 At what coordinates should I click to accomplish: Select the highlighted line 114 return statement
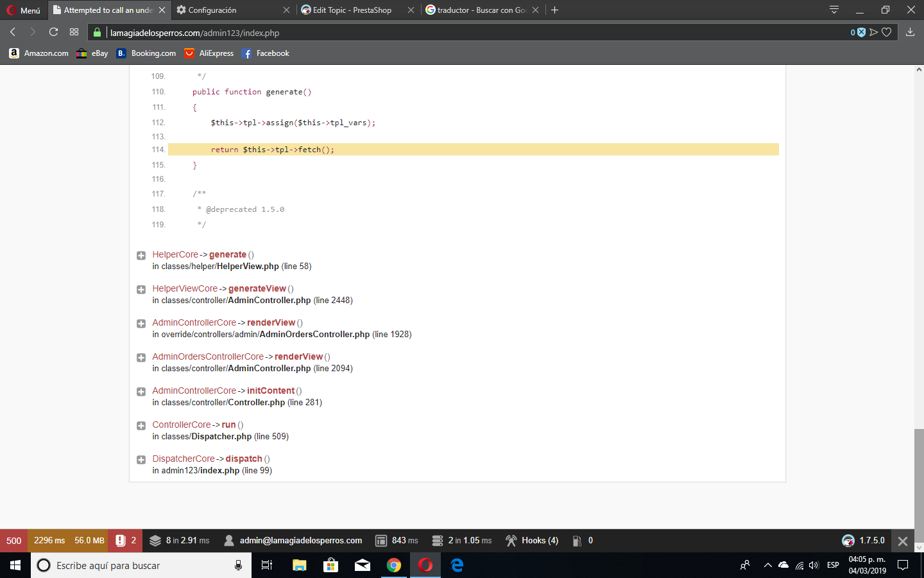click(474, 150)
